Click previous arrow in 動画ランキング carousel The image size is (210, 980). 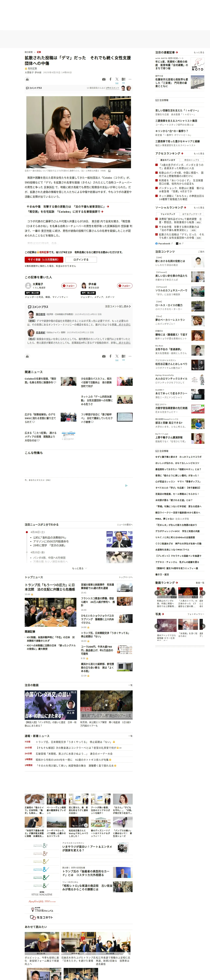(157, 593)
